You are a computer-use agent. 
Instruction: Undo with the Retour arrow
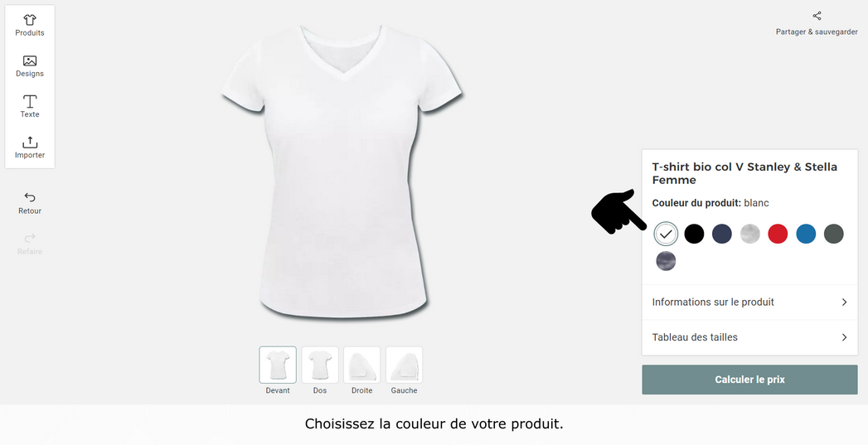pos(30,197)
